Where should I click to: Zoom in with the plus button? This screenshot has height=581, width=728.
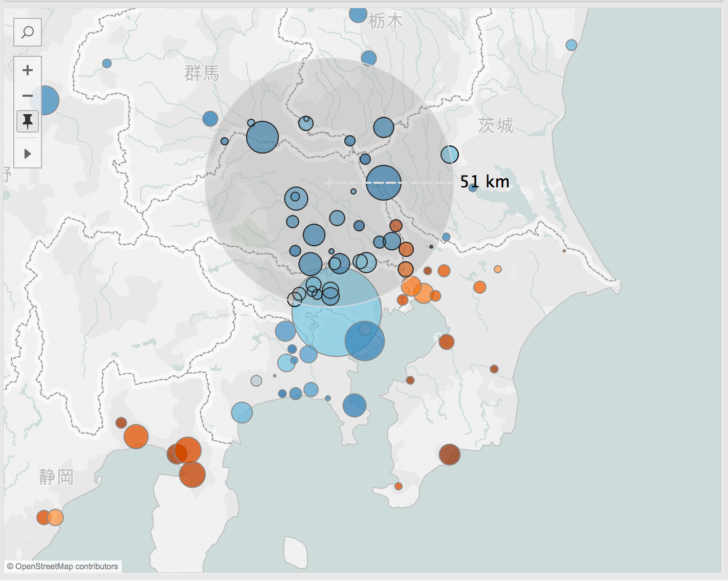point(28,70)
